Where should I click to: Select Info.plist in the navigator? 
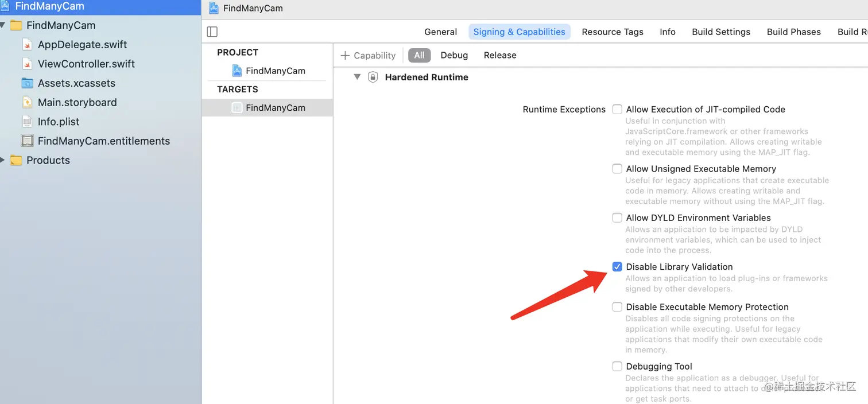click(59, 122)
